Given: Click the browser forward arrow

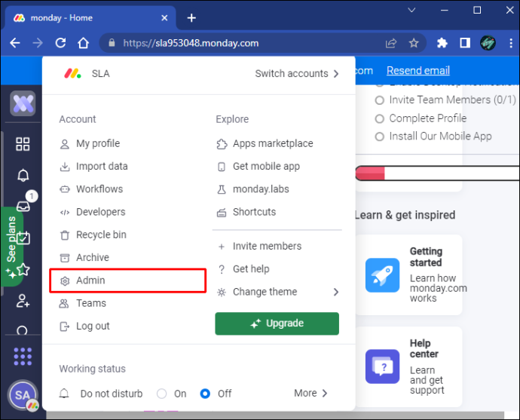Looking at the screenshot, I should [38, 43].
